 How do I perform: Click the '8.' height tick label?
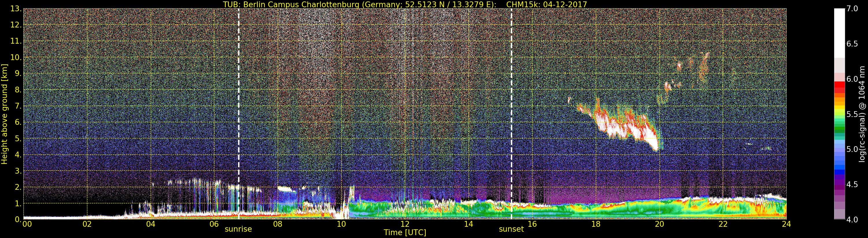pyautogui.click(x=18, y=90)
